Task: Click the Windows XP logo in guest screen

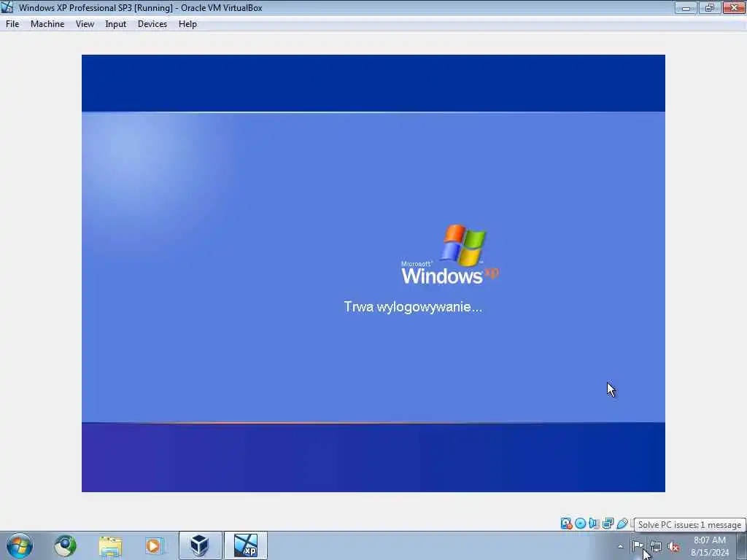Action: [450, 254]
